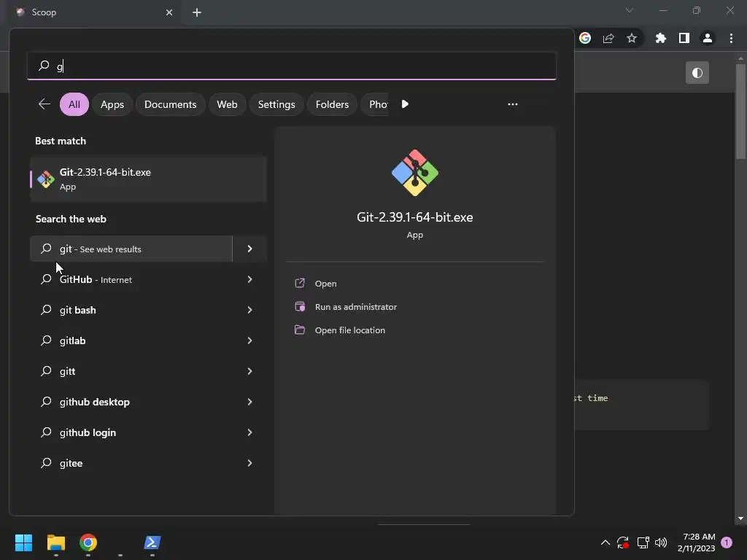Select the gitt suggestion
Viewport: 747px width, 560px height.
131,371
